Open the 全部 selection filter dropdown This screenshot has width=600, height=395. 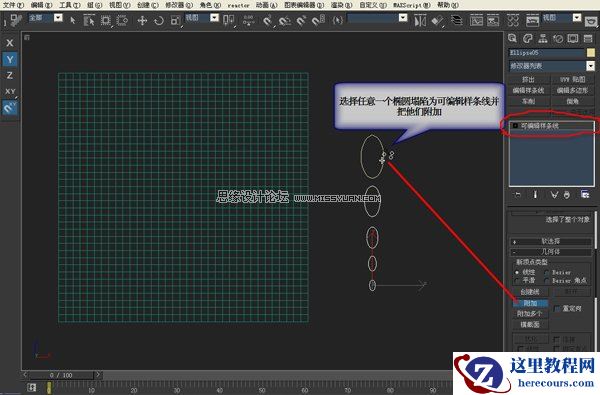tap(58, 18)
